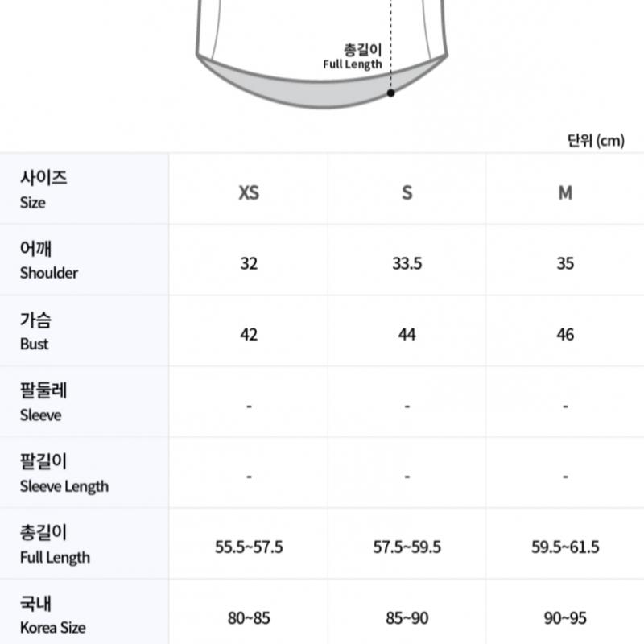The height and width of the screenshot is (644, 644).
Task: Select the M size column header
Action: pos(565,192)
